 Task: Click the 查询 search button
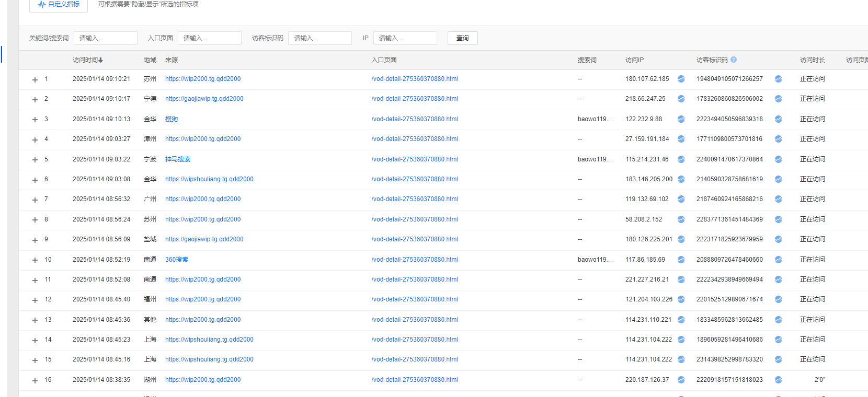tap(463, 38)
